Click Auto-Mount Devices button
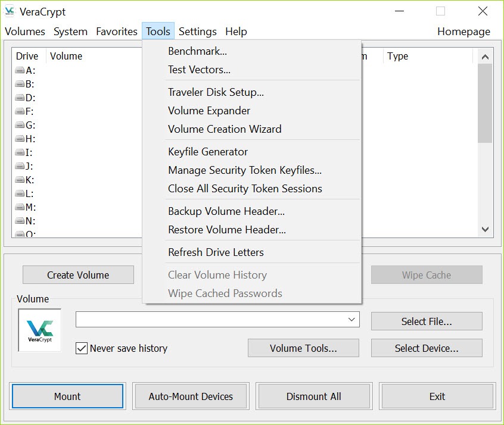The height and width of the screenshot is (425, 504). [x=191, y=396]
